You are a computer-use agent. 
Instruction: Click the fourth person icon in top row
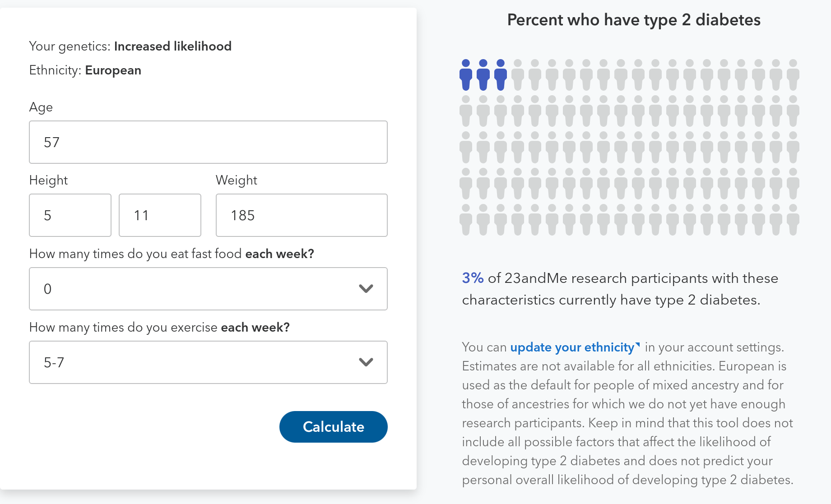pos(518,75)
